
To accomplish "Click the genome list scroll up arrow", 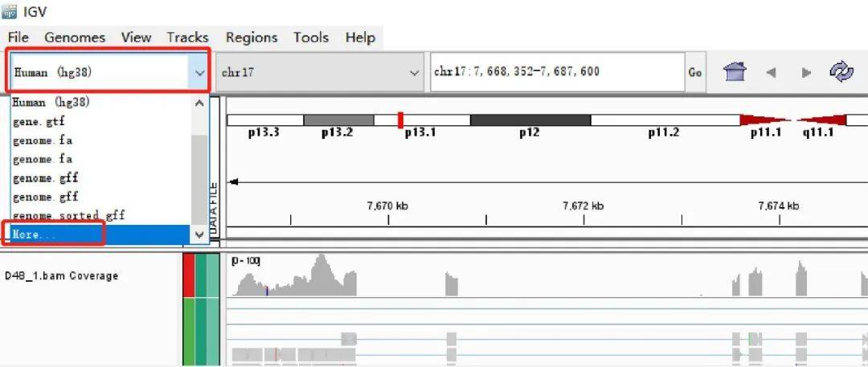I will click(200, 103).
